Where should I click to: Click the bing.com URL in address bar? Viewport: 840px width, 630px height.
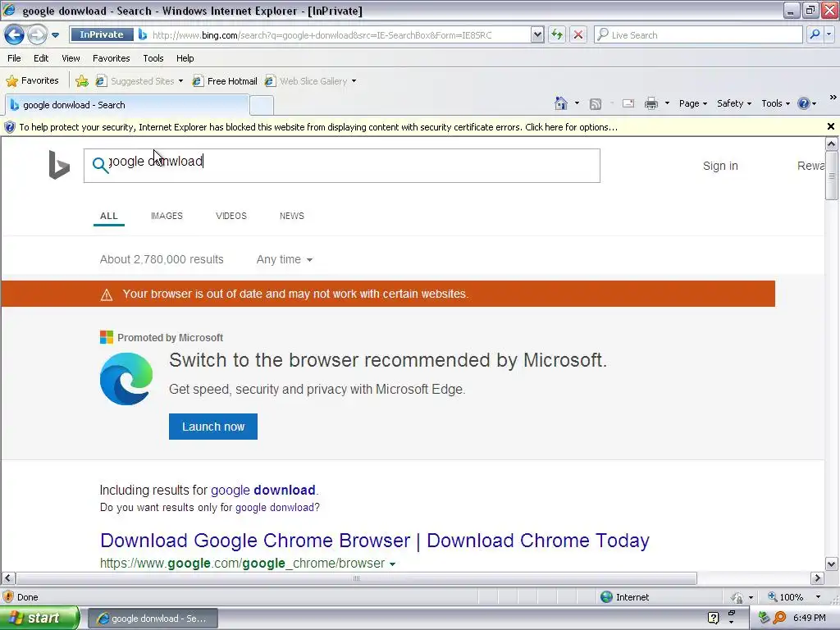click(322, 35)
